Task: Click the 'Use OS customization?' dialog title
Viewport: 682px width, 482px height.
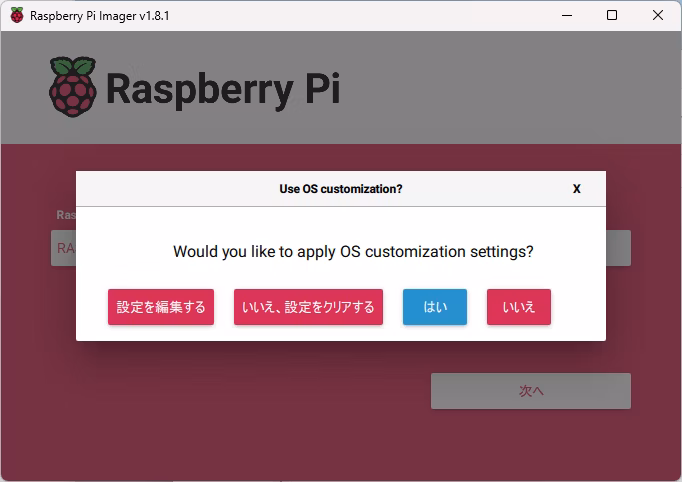Action: [341, 189]
